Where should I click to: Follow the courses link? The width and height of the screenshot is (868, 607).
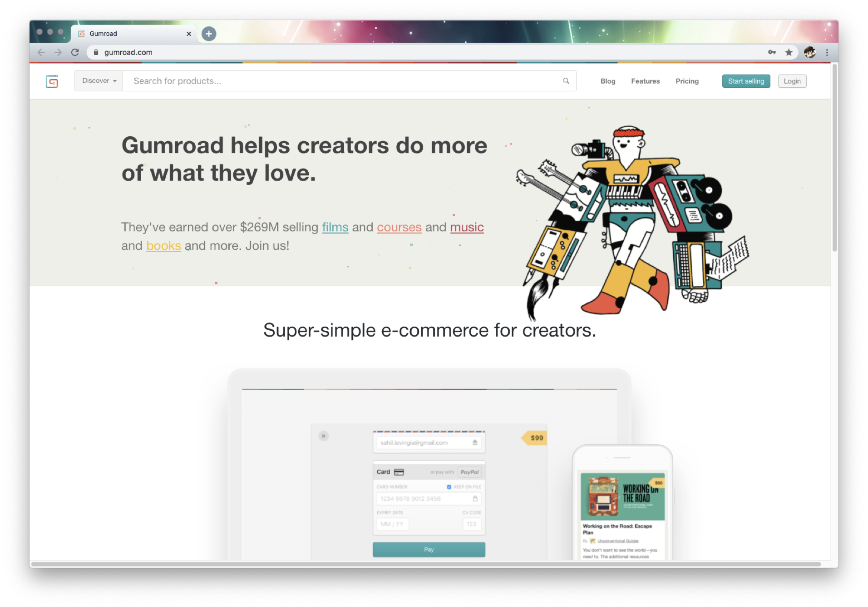(399, 227)
